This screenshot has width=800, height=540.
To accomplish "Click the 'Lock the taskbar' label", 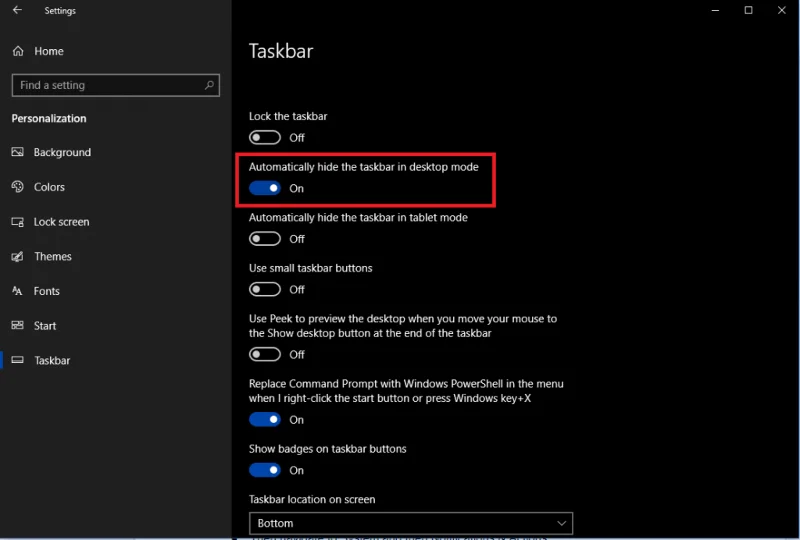I will pos(288,116).
